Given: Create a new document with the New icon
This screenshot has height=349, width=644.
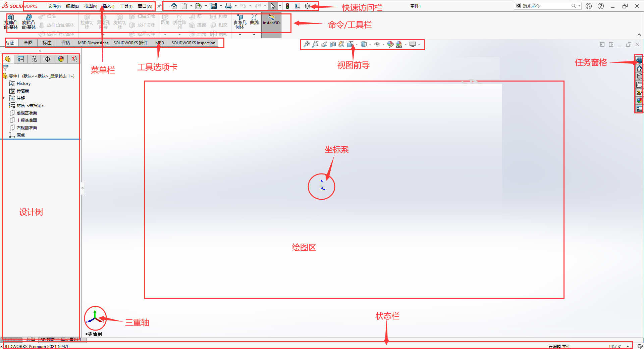Looking at the screenshot, I should coord(184,6).
